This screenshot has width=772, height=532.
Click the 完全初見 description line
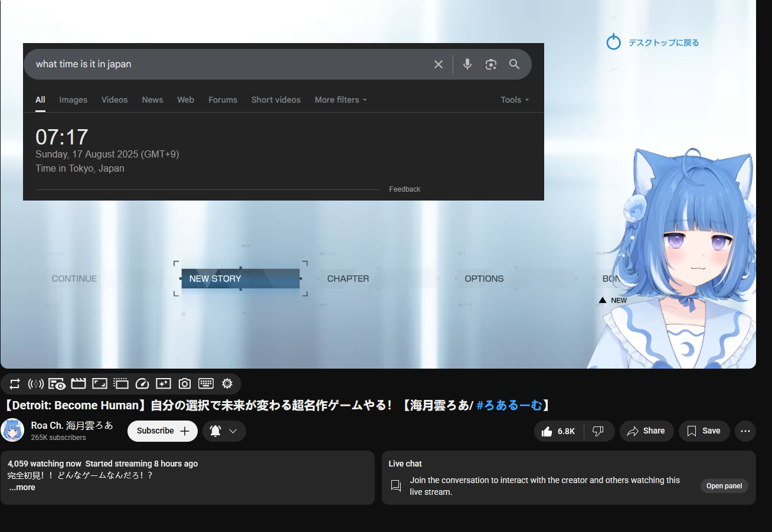coord(80,475)
